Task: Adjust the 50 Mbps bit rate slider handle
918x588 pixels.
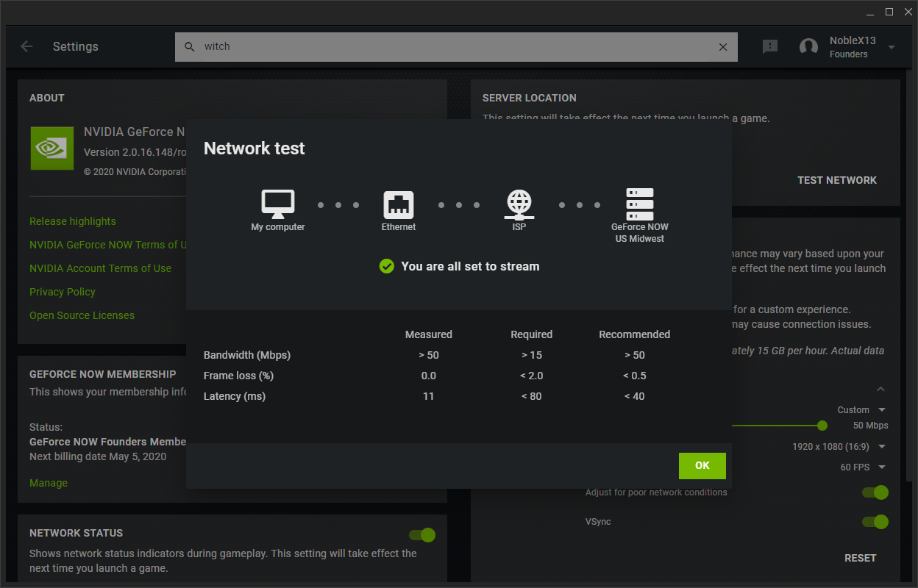Action: coord(822,426)
